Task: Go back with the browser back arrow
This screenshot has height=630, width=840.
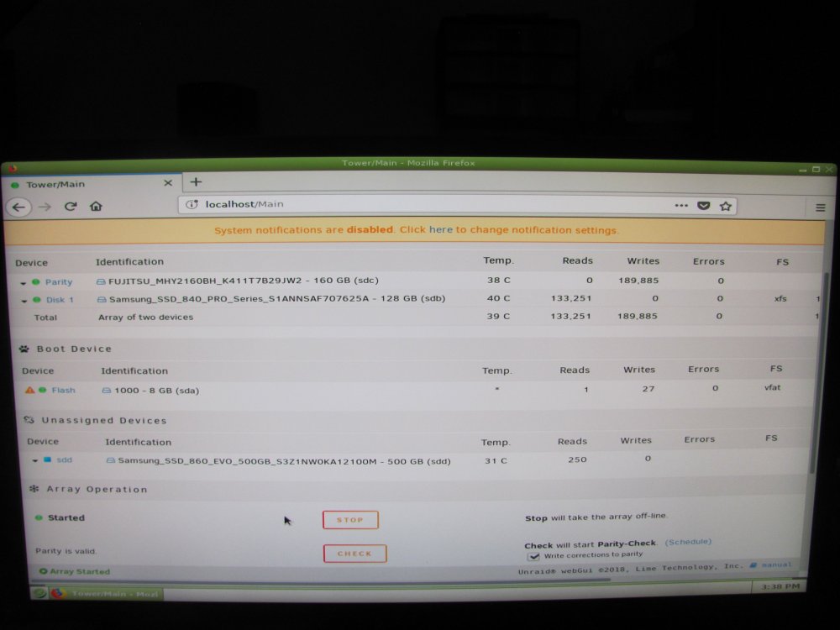Action: [18, 207]
